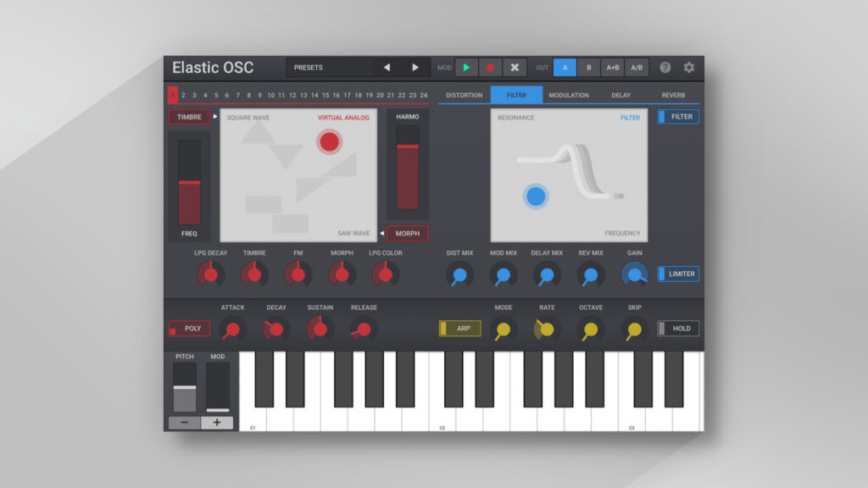Click the red record button

[490, 68]
